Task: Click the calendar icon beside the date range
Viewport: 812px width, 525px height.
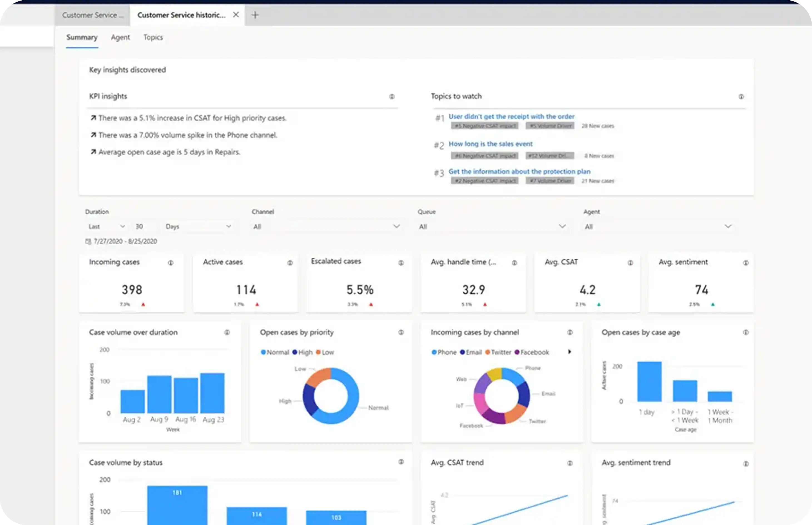Action: 88,241
